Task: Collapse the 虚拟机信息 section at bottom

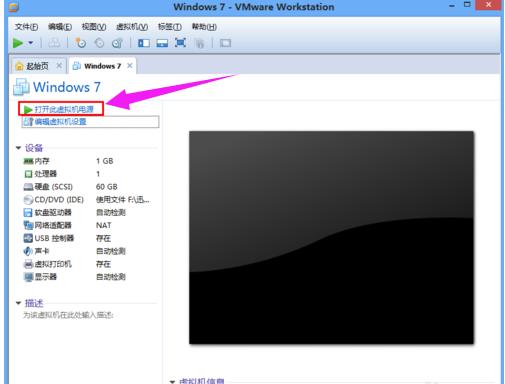Action: click(172, 381)
